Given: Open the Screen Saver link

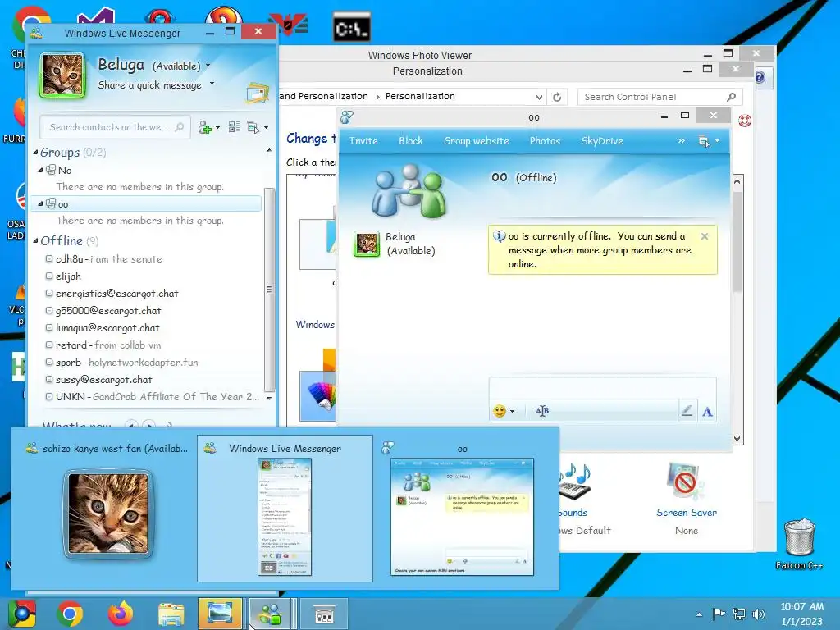Looking at the screenshot, I should tap(687, 513).
